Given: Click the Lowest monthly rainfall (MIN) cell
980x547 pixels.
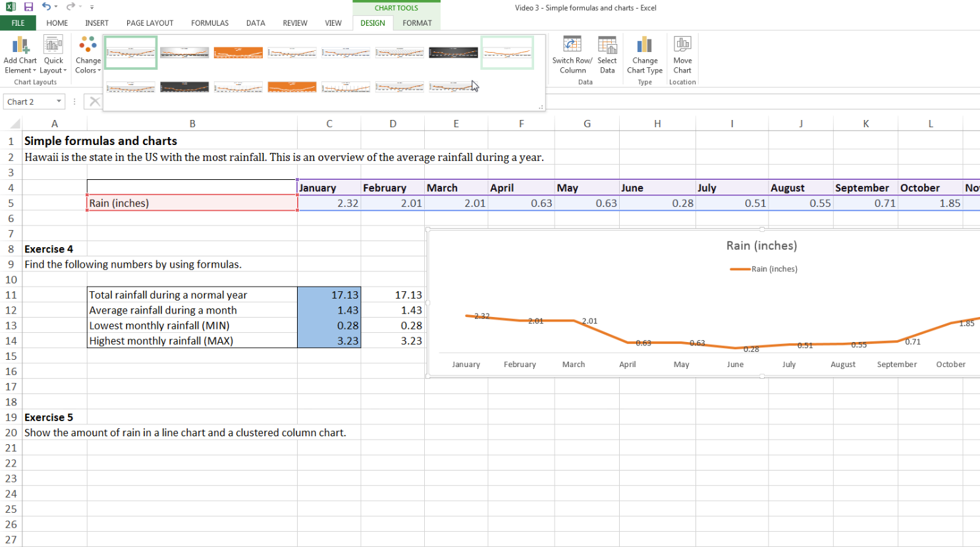Looking at the screenshot, I should click(192, 326).
